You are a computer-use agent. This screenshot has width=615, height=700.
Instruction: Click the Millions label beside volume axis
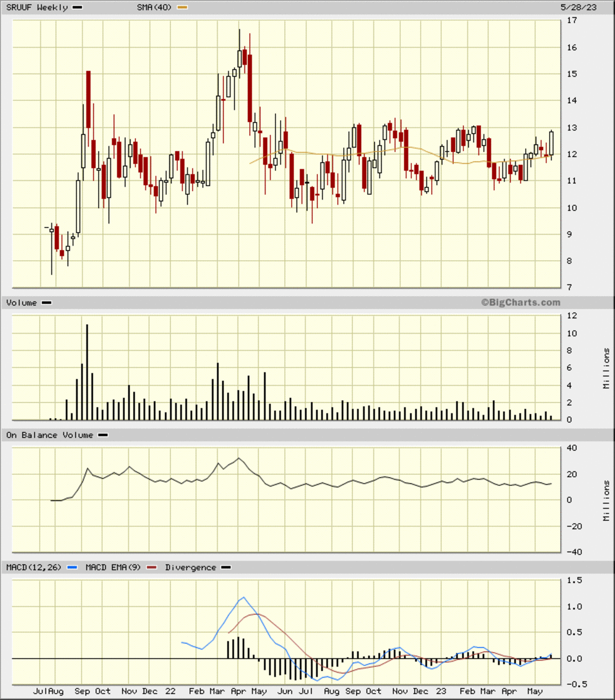[606, 368]
